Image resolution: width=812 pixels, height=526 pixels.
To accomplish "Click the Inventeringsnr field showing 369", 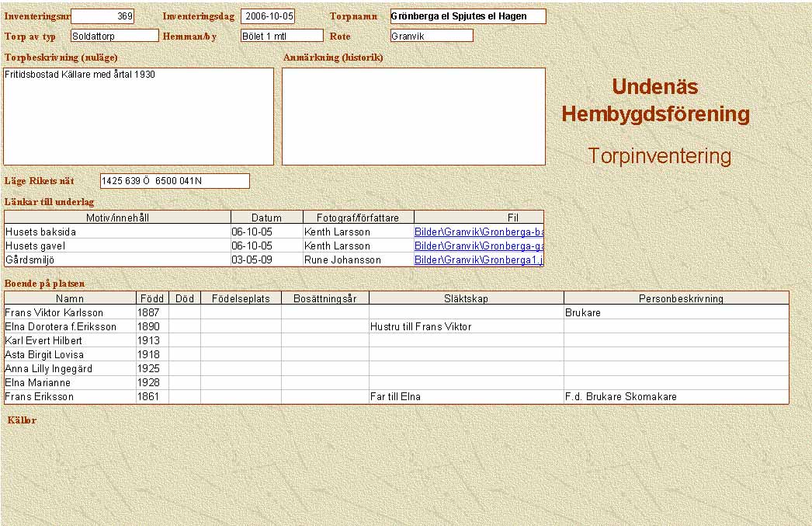I will [x=102, y=16].
